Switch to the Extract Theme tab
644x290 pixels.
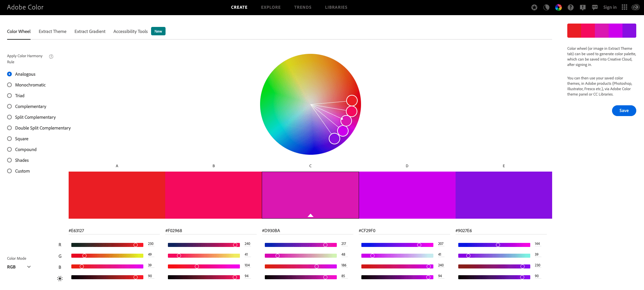click(52, 31)
